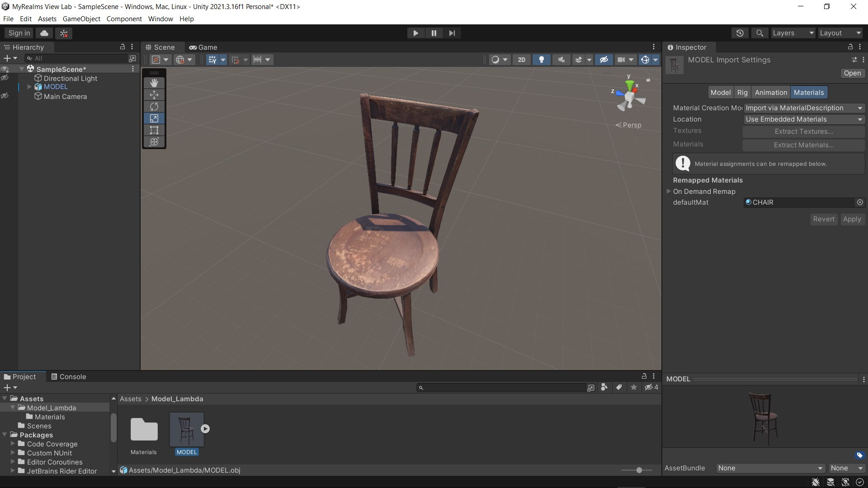Open the Undo History button
Viewport: 868px width, 488px height.
tap(740, 33)
